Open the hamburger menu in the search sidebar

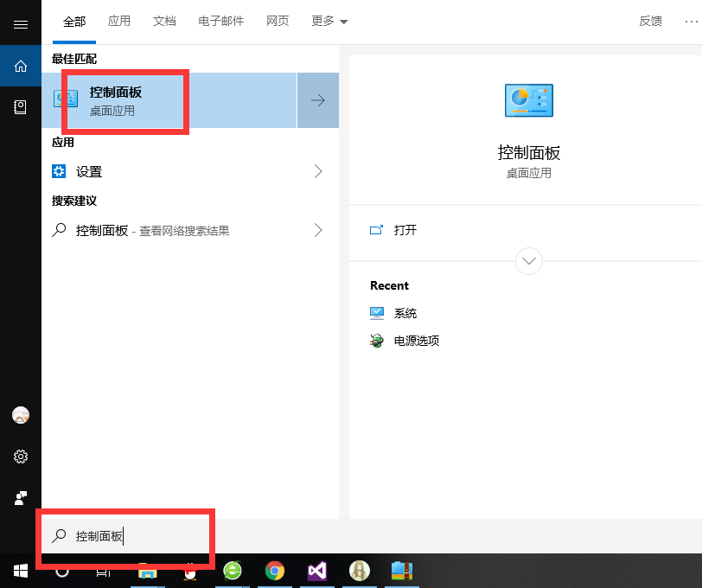(21, 24)
